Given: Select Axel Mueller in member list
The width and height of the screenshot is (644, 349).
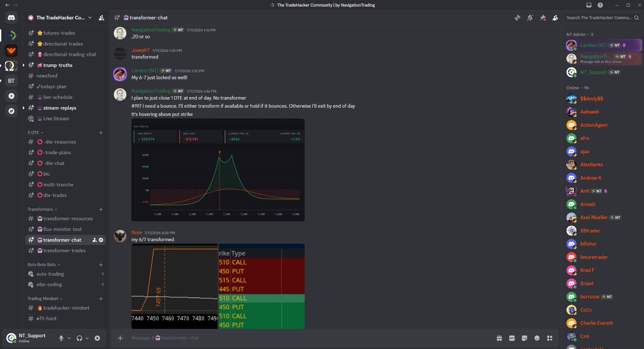Looking at the screenshot, I should pos(603,217).
